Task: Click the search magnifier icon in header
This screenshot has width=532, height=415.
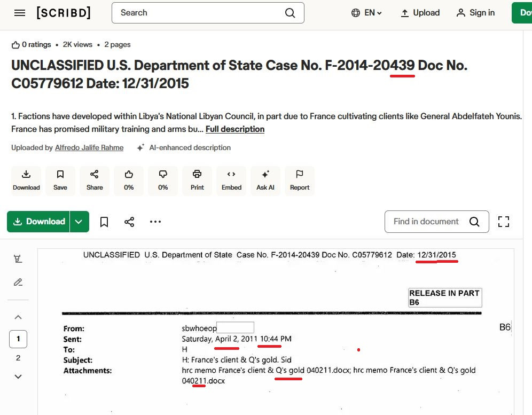Action: pos(290,13)
